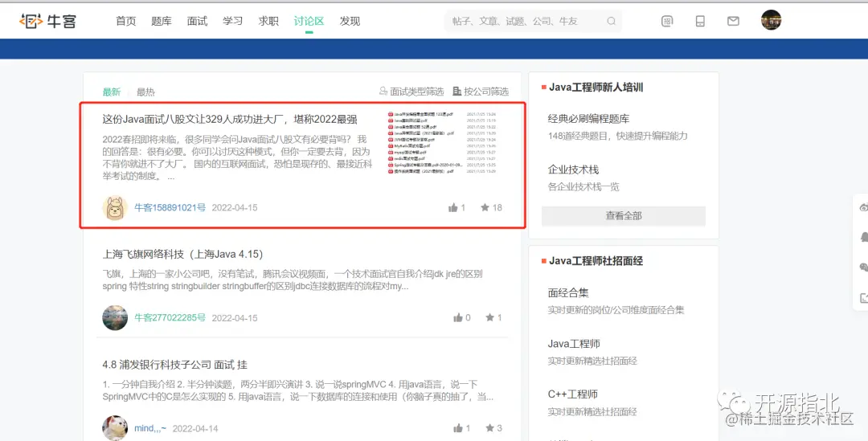Open 求职 in the top navigation
Image resolution: width=868 pixels, height=441 pixels.
click(x=268, y=21)
